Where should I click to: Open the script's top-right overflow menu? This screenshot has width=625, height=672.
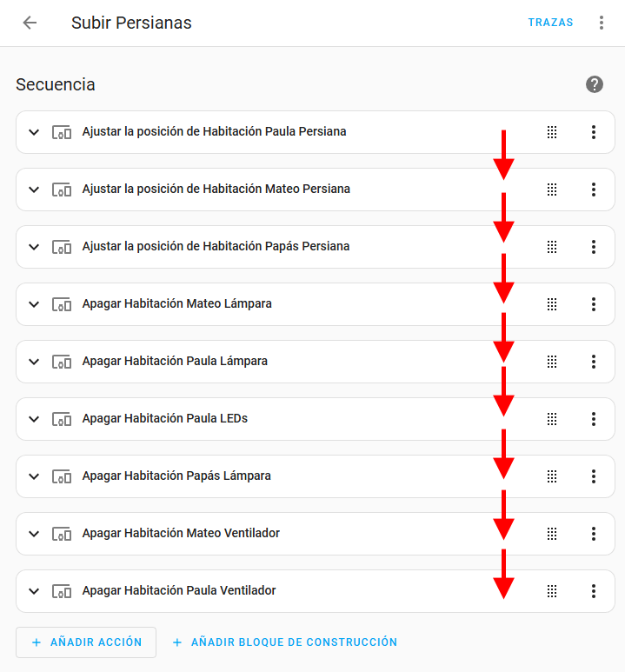click(x=601, y=23)
